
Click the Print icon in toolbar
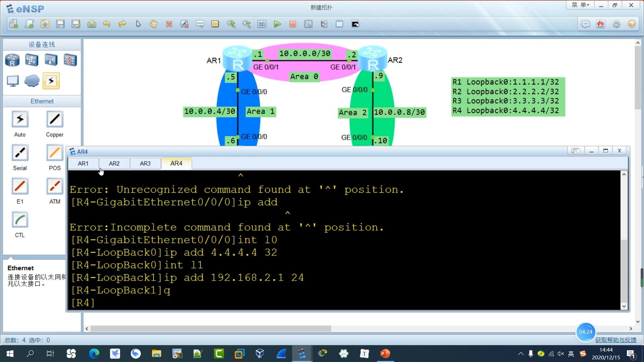pos(92,24)
